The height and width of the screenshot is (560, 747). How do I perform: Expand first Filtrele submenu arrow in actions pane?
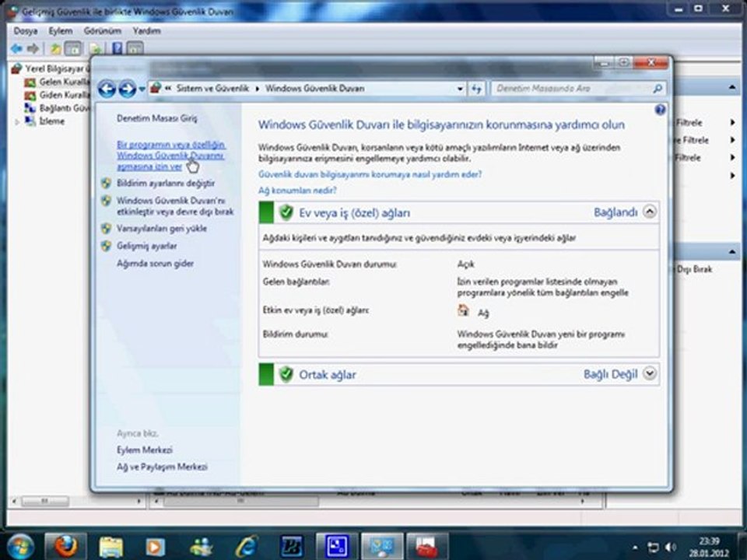point(733,123)
